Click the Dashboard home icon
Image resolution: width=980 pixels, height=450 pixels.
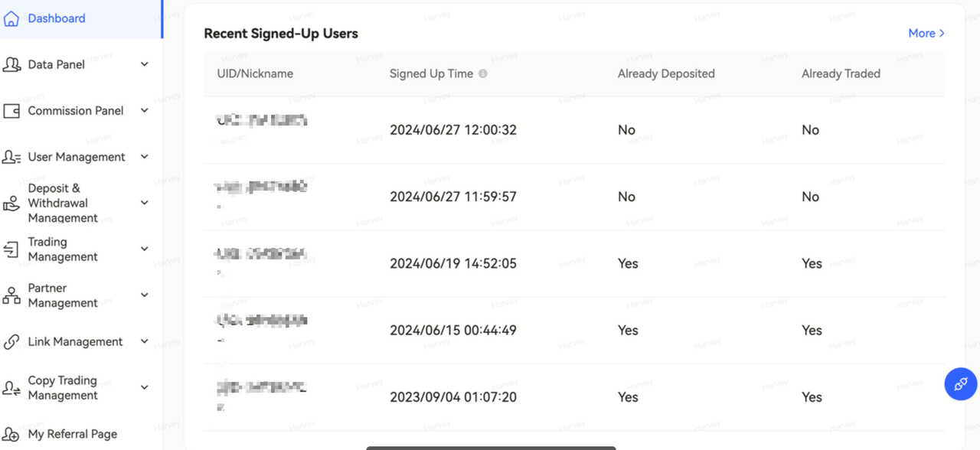[11, 18]
